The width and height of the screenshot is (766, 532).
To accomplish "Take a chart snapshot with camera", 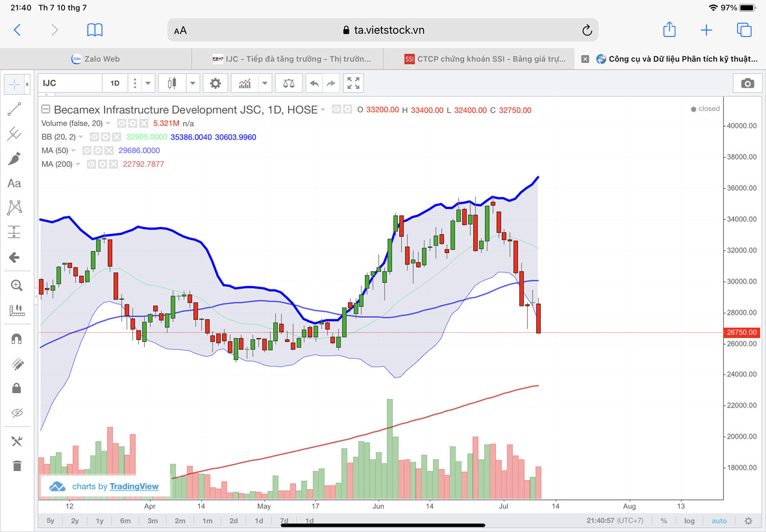I will (747, 83).
